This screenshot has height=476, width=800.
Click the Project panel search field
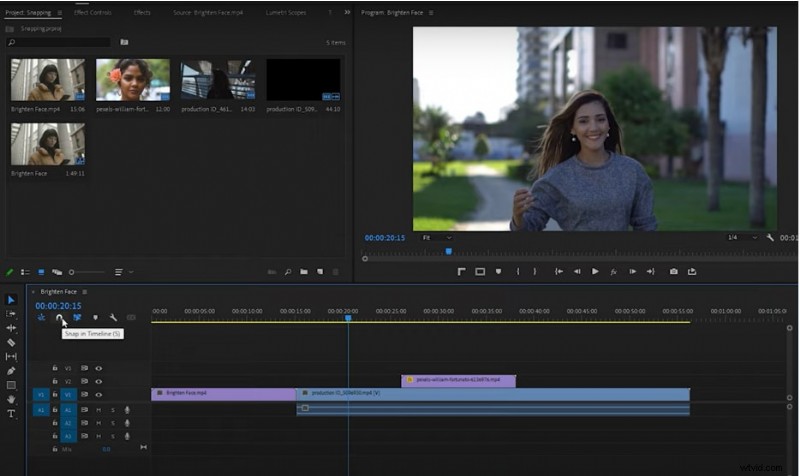click(59, 42)
